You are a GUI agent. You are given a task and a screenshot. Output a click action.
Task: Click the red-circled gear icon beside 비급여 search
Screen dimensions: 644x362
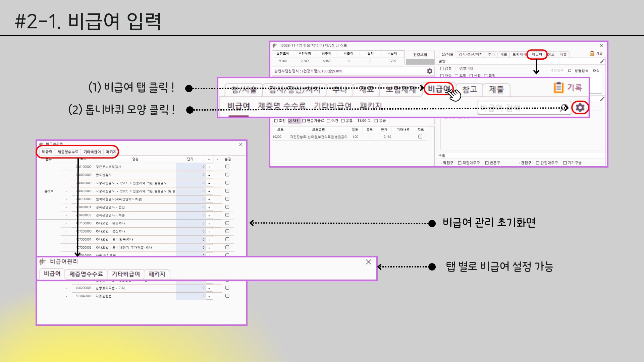580,108
